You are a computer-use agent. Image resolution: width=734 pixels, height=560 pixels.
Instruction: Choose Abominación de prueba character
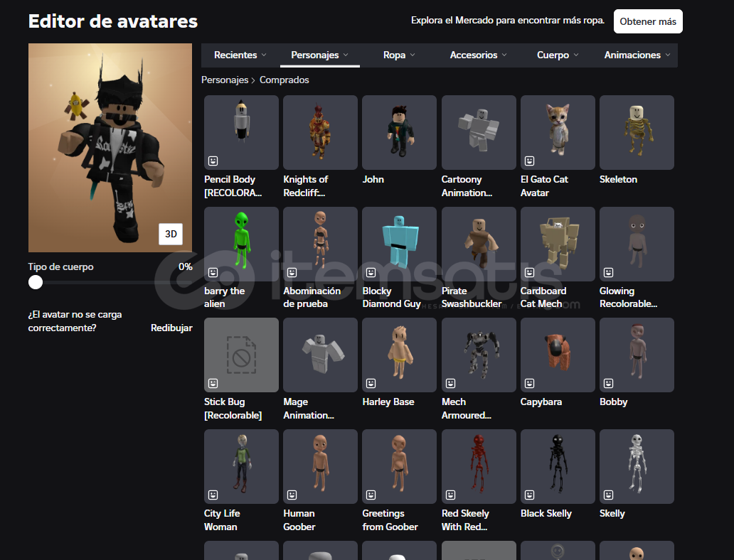(x=320, y=244)
